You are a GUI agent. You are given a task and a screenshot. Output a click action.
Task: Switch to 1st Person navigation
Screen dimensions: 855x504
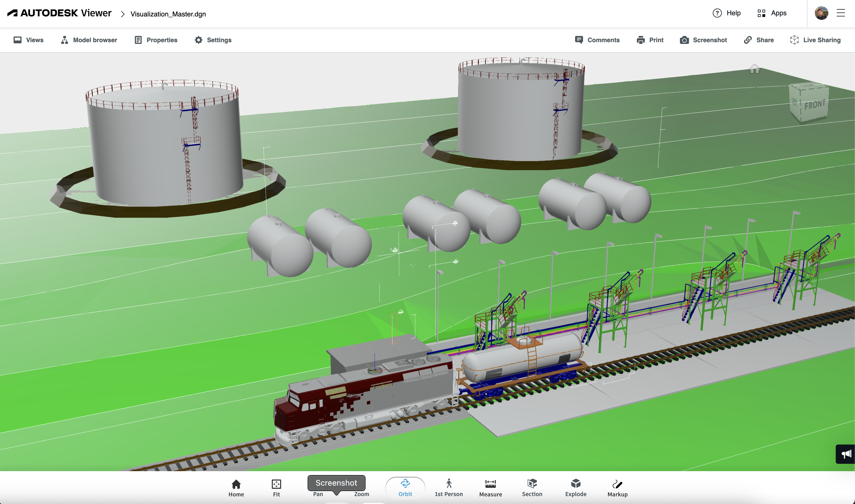pyautogui.click(x=448, y=488)
